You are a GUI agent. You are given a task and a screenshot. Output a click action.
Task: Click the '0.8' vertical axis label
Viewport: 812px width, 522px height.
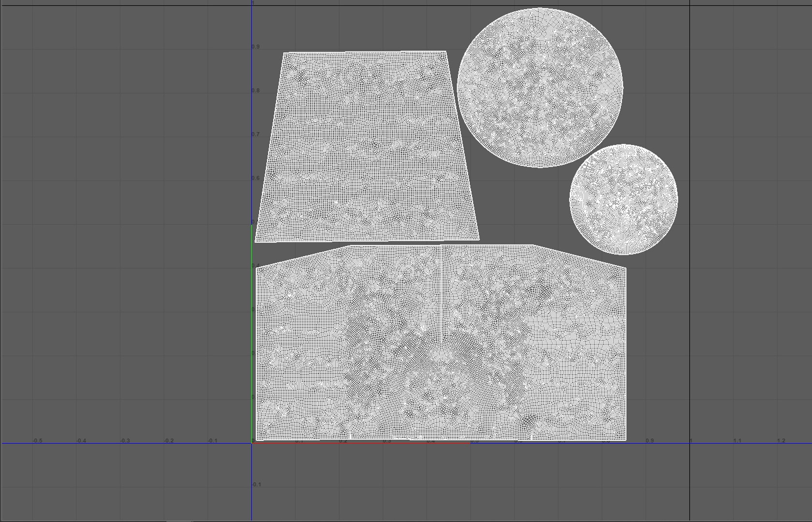[x=255, y=90]
